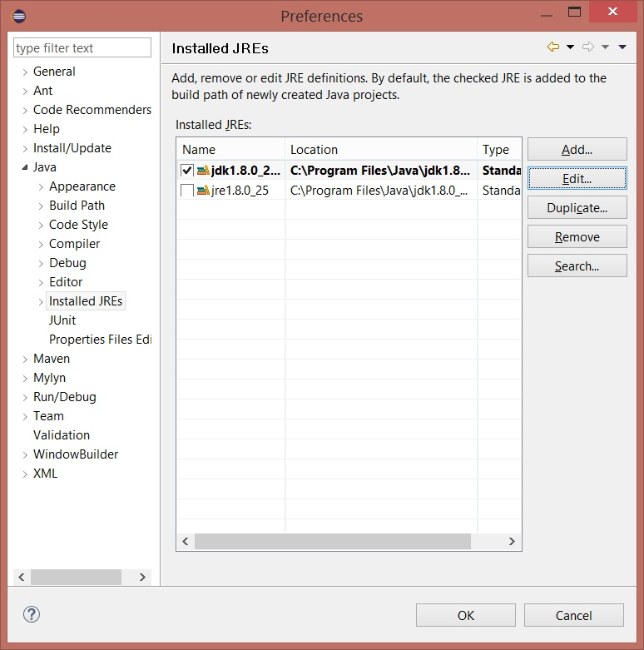Sort by the Type column header

point(499,149)
